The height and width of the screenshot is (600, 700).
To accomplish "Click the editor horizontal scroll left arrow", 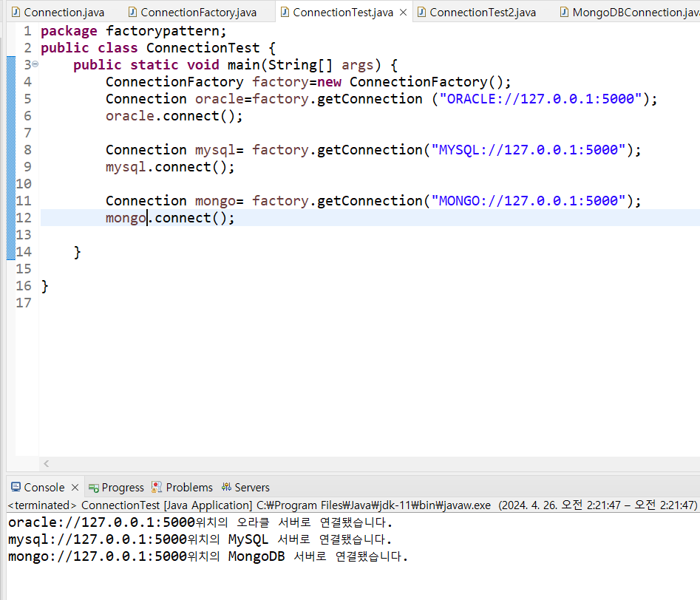I will pyautogui.click(x=46, y=464).
